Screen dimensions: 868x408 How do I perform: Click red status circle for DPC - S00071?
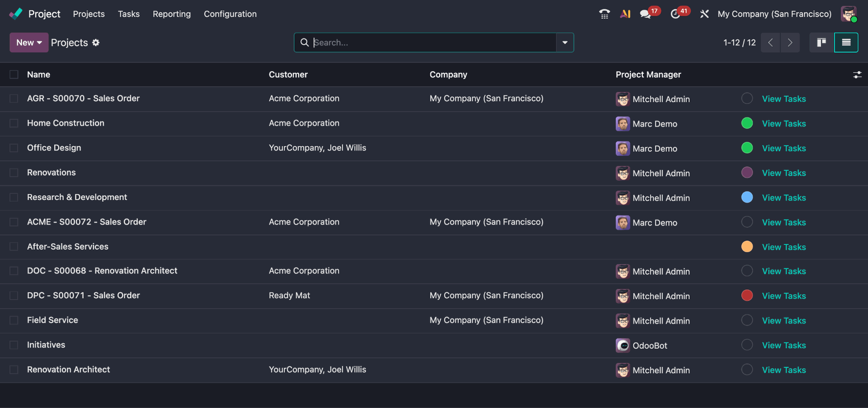(747, 295)
